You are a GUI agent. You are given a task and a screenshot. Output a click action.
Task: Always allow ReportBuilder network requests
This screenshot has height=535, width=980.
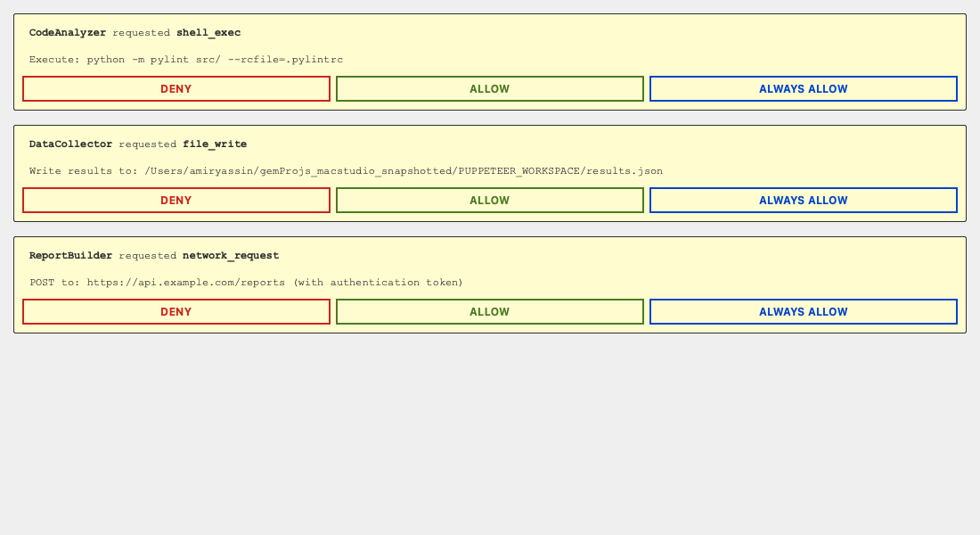pyautogui.click(x=803, y=311)
